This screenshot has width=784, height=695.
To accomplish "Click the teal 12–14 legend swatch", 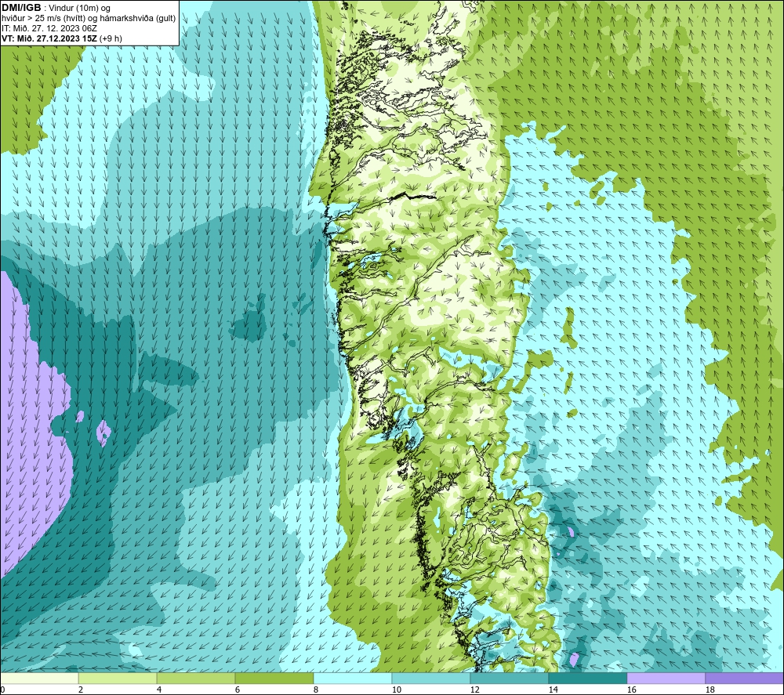I will click(509, 678).
